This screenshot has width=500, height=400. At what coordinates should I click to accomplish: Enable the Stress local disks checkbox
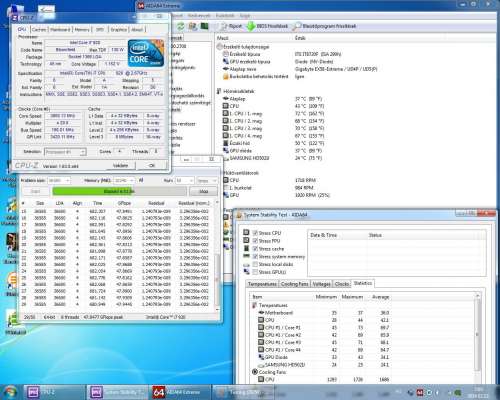click(x=255, y=264)
